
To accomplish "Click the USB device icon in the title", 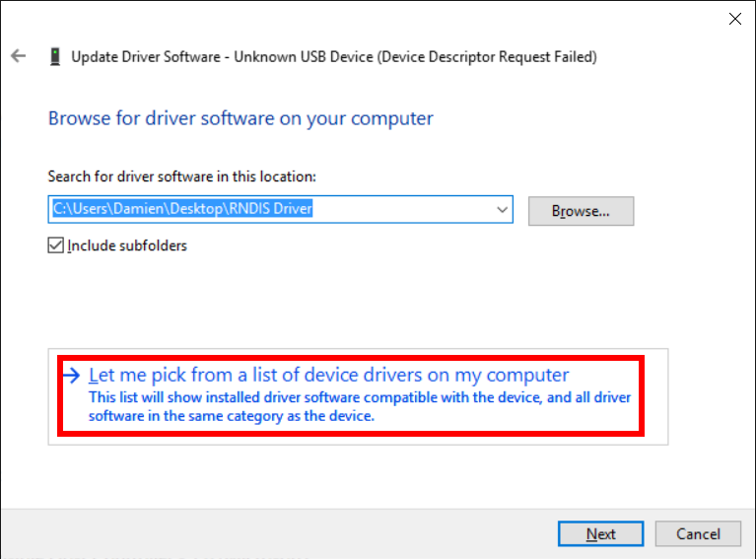I will click(55, 57).
